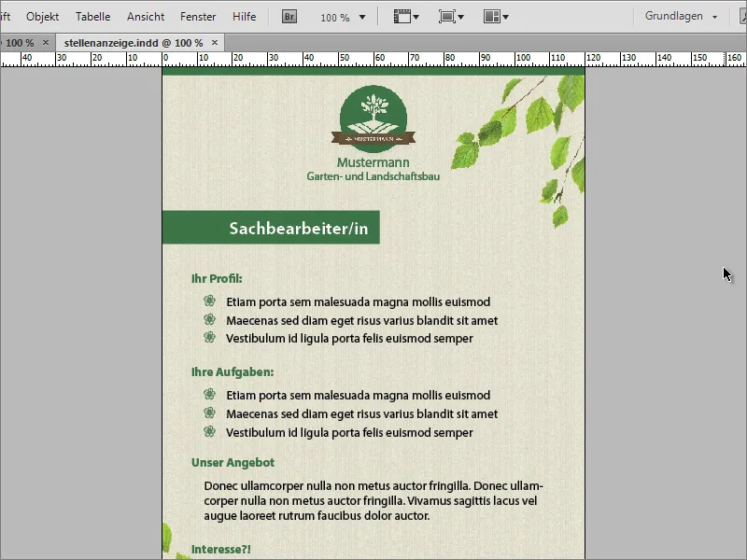Image resolution: width=747 pixels, height=560 pixels.
Task: Click the Screen Mode icon
Action: [447, 16]
